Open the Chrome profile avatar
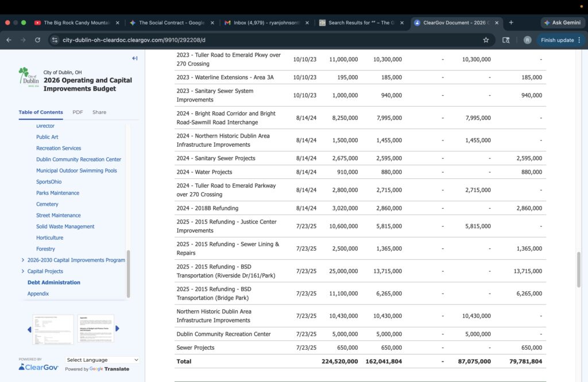Viewport: 588px width, 382px height. tap(527, 40)
